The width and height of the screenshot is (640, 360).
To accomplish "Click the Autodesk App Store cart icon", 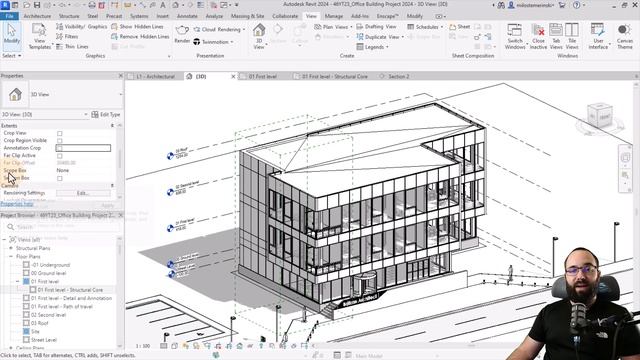I will pyautogui.click(x=562, y=5).
